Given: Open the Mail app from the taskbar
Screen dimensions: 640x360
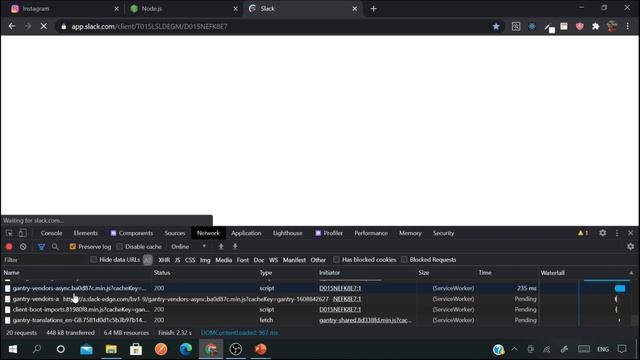Looking at the screenshot, I should [x=86, y=349].
